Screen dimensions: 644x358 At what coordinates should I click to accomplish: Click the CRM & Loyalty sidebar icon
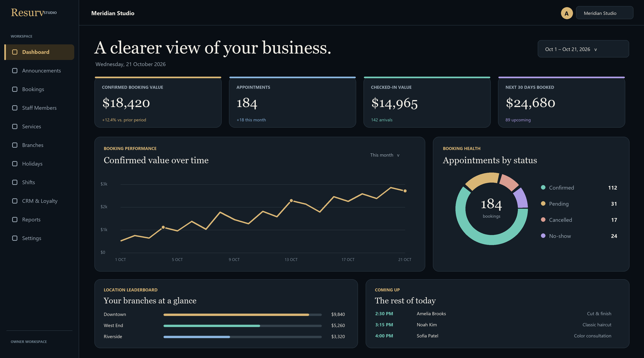click(15, 201)
